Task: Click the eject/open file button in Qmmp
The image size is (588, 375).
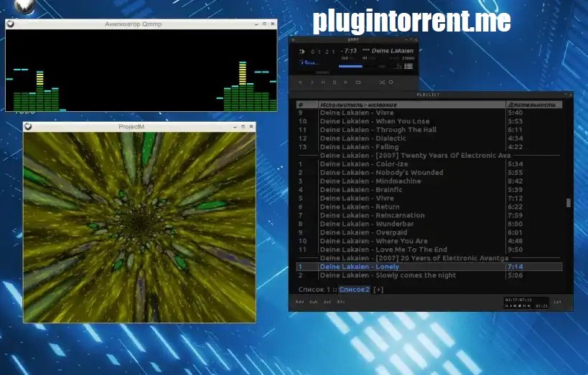Action: pyautogui.click(x=358, y=82)
